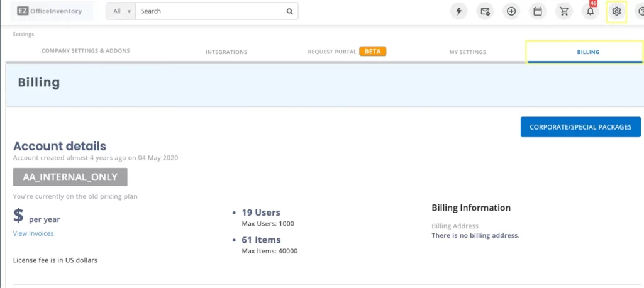Screen dimensions: 644x288
Task: Select the My Settings tab
Action: pos(467,52)
